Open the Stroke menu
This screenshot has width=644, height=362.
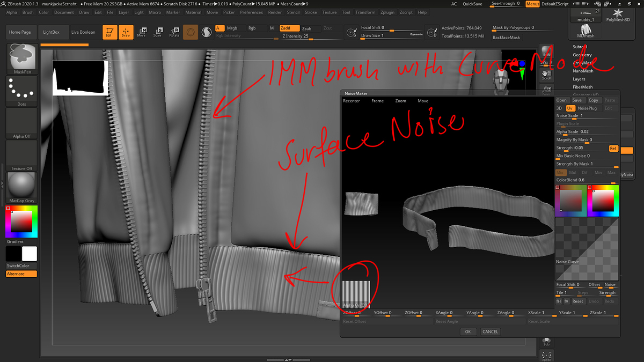pyautogui.click(x=311, y=12)
